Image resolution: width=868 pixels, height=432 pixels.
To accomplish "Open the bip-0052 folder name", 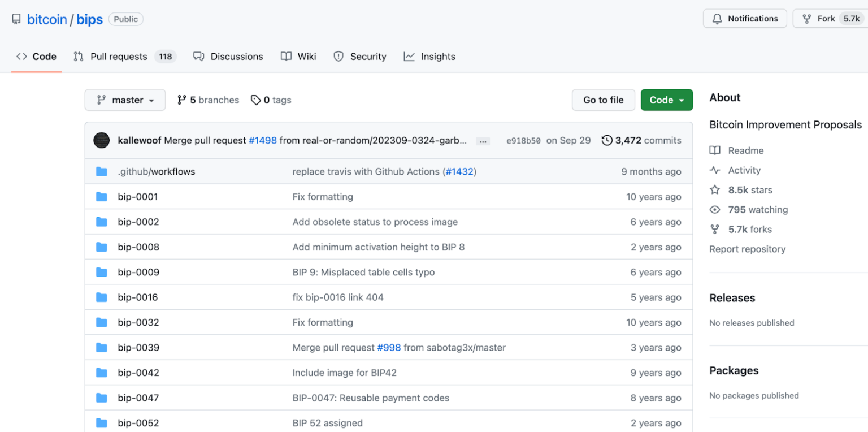I will (x=138, y=423).
